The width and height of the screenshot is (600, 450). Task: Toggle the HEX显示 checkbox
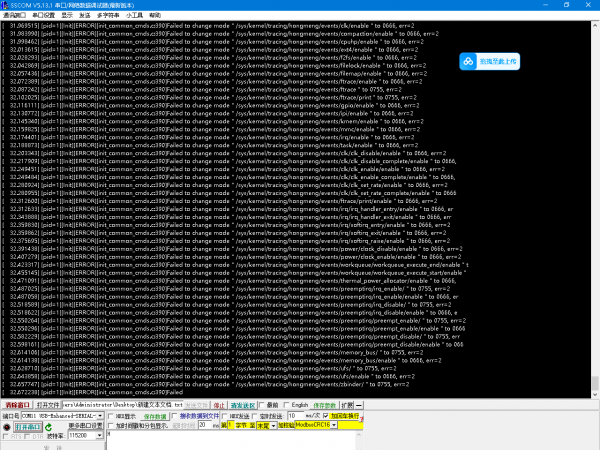[114, 416]
